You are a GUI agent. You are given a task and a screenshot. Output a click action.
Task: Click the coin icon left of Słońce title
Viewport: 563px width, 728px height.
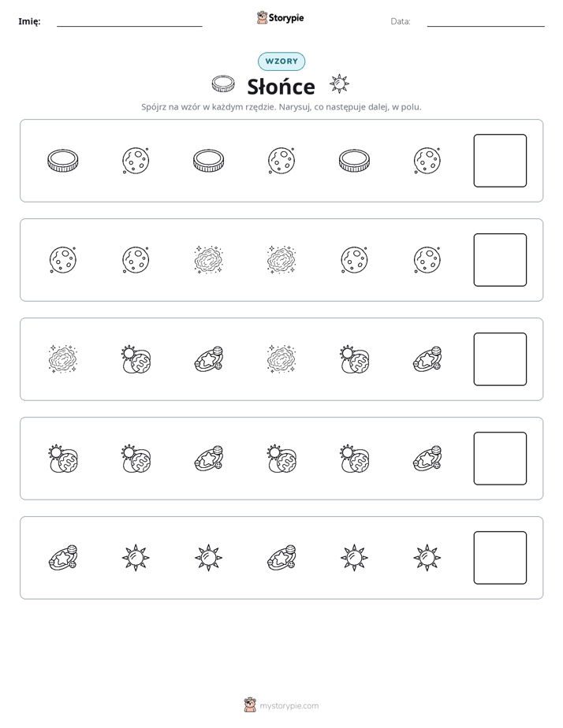click(223, 84)
